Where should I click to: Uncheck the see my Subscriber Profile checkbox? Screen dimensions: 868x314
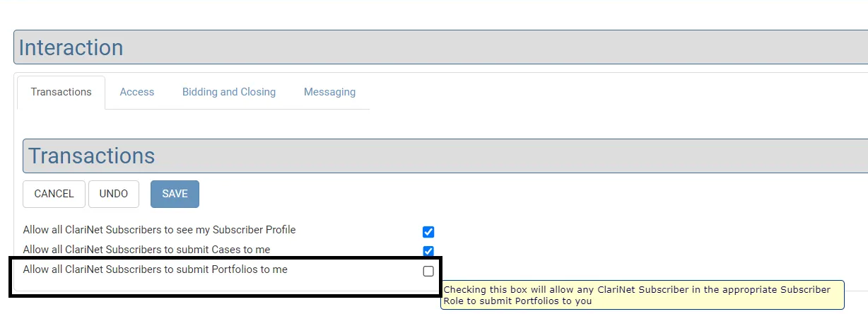428,232
